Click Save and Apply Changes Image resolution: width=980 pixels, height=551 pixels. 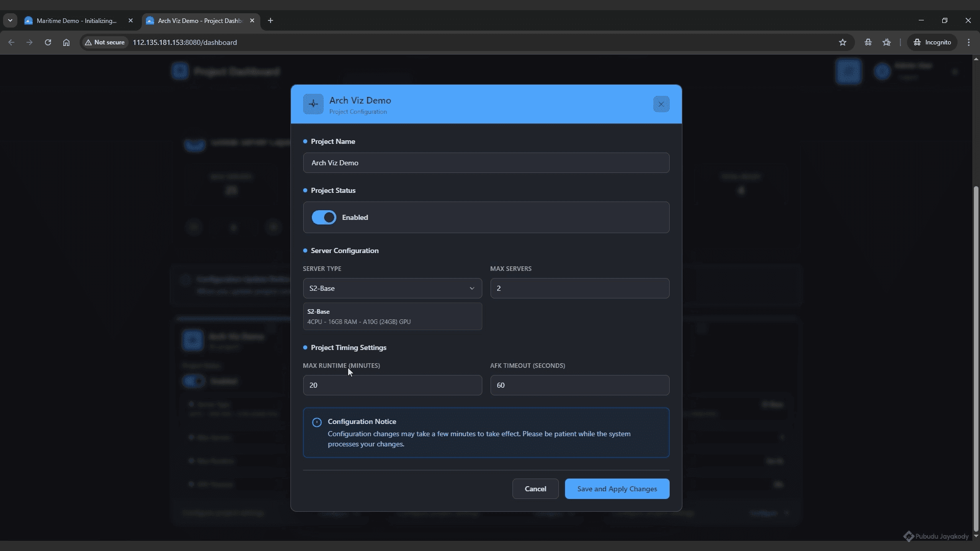click(617, 489)
